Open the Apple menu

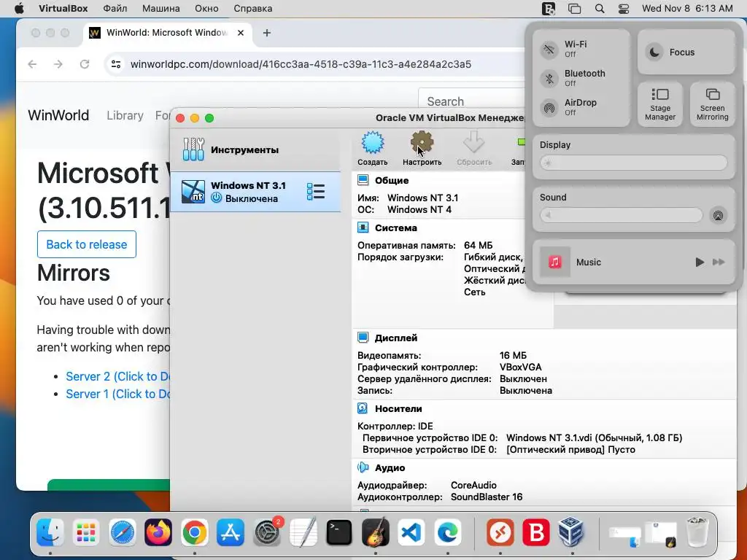pyautogui.click(x=19, y=9)
